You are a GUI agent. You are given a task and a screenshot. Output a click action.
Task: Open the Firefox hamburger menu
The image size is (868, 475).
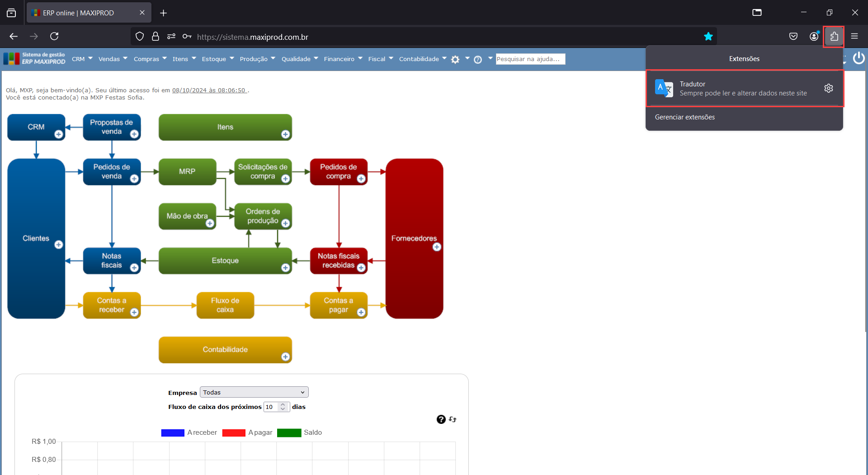854,37
